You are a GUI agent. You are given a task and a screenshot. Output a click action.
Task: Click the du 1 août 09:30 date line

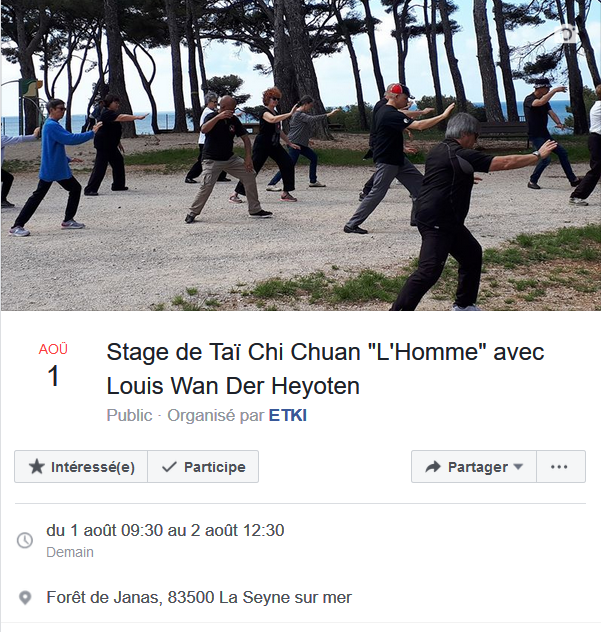point(165,530)
